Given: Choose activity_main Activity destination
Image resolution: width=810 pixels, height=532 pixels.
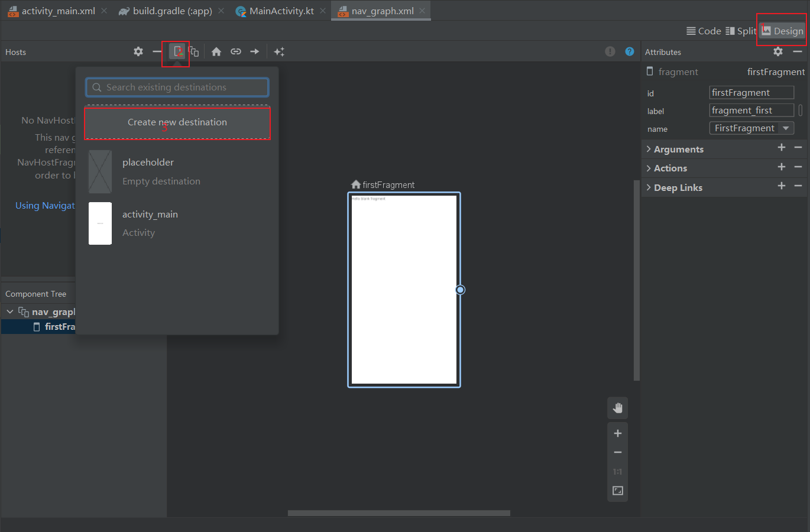Looking at the screenshot, I should pos(177,223).
